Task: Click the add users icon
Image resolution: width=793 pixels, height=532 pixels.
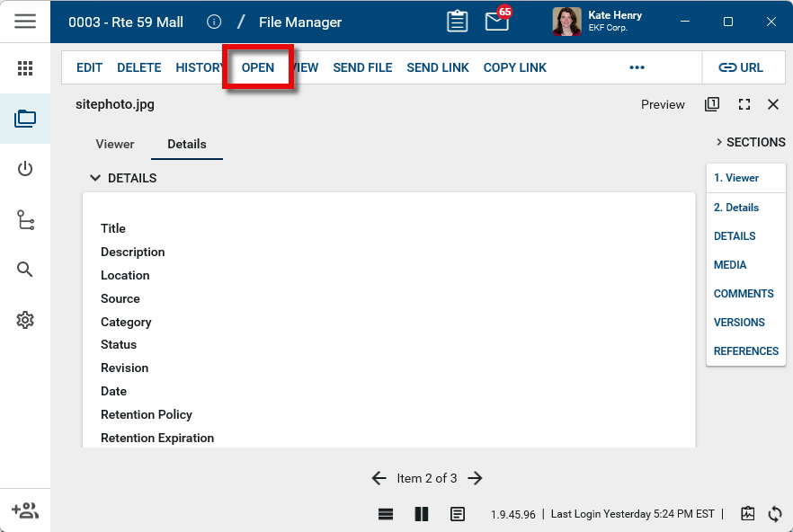Action: [25, 510]
